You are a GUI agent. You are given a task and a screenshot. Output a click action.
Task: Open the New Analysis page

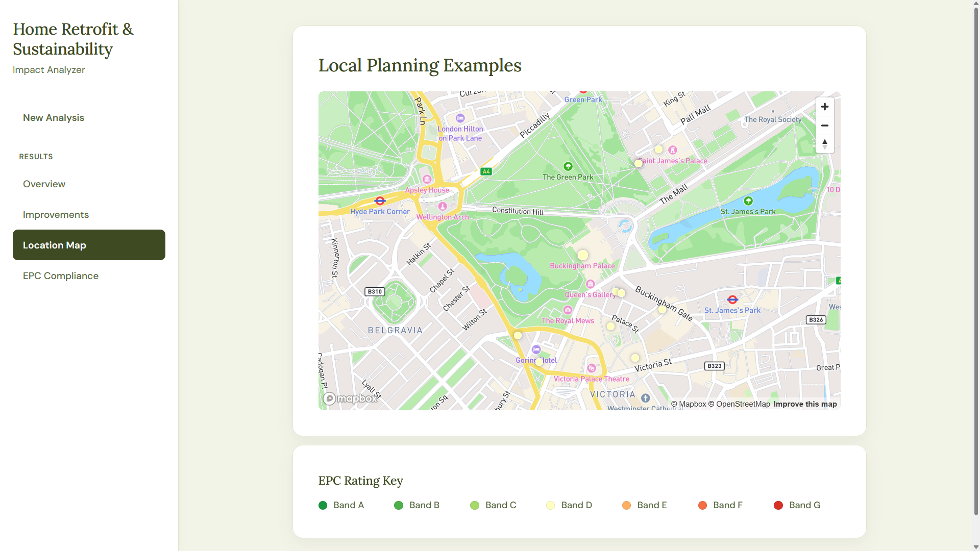pos(54,118)
